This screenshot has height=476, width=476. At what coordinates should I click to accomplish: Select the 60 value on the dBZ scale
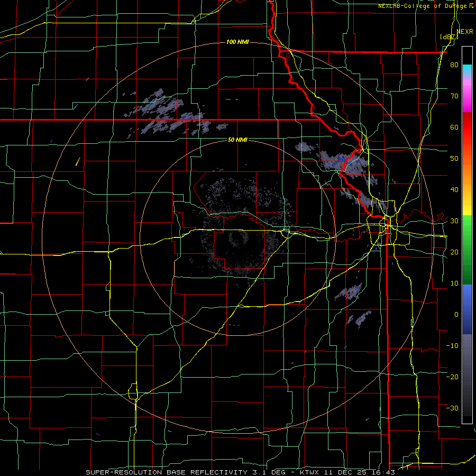click(454, 127)
